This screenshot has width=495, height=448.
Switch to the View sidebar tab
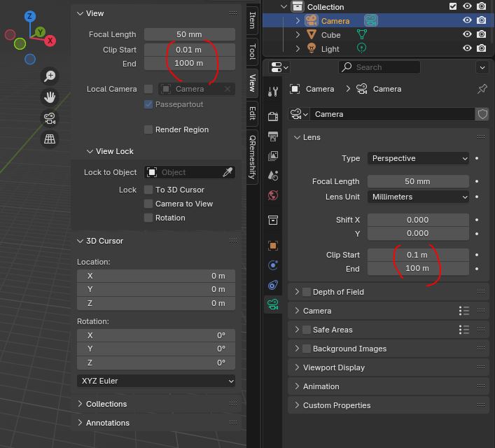252,83
